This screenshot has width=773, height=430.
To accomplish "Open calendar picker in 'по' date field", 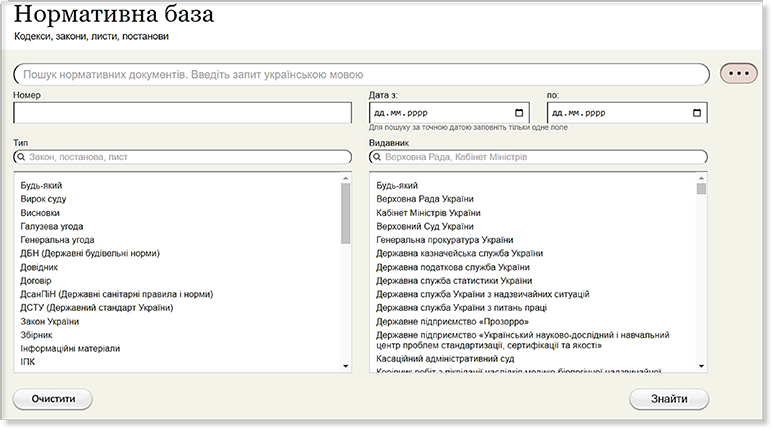I will [x=694, y=113].
